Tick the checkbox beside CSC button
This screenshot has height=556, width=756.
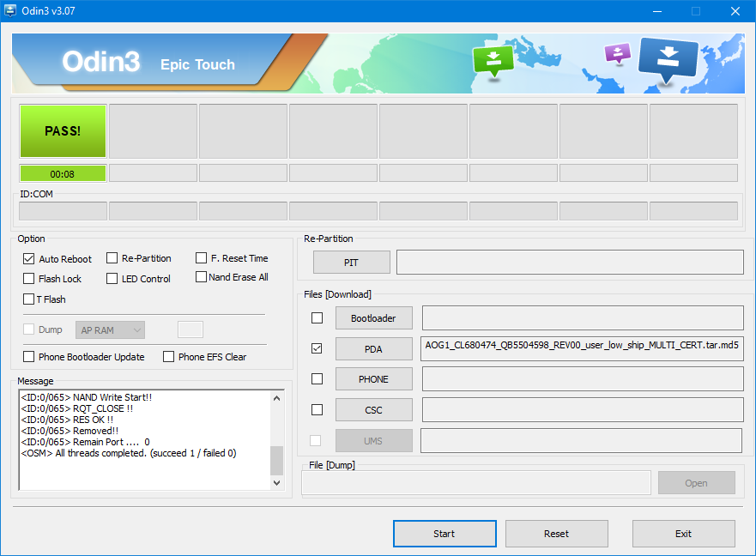pyautogui.click(x=317, y=409)
